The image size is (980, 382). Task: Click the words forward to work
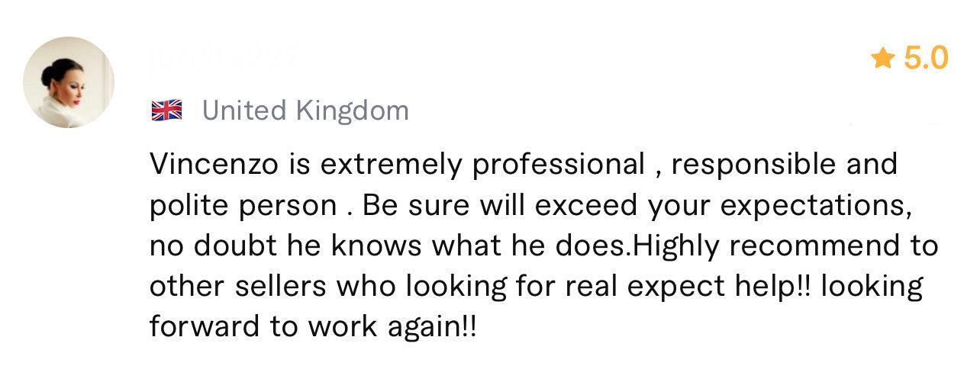pos(256,327)
